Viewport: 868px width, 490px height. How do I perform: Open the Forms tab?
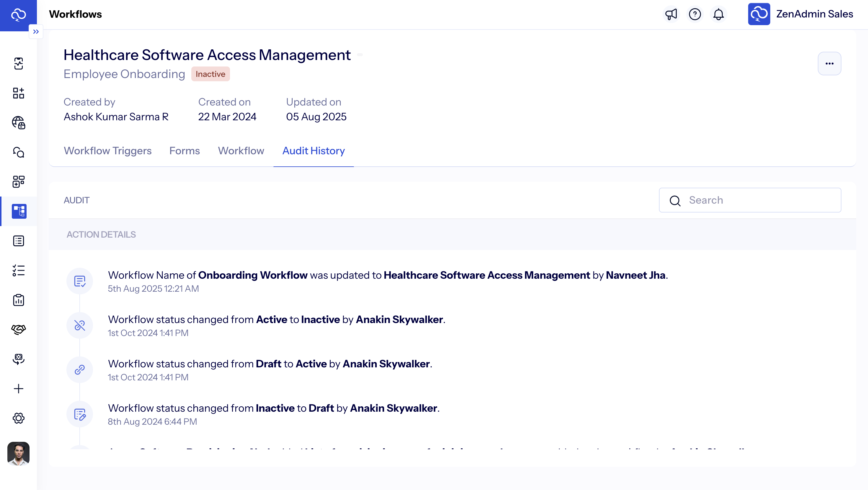(185, 151)
